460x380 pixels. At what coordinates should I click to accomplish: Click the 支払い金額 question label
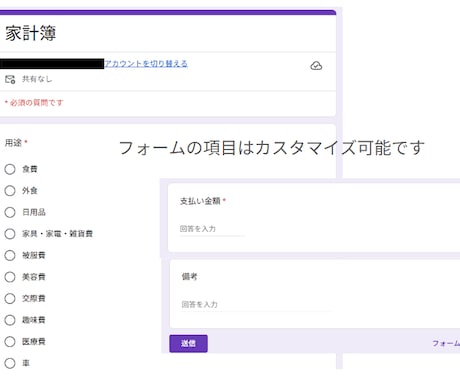point(200,201)
